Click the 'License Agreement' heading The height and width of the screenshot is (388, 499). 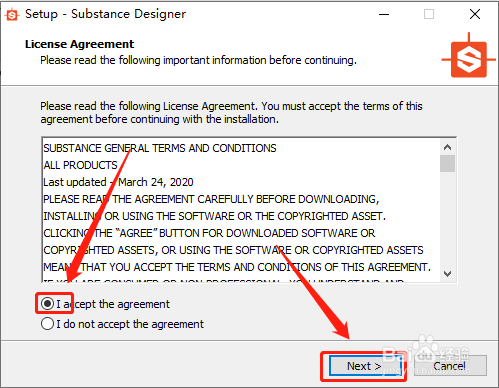(x=79, y=44)
